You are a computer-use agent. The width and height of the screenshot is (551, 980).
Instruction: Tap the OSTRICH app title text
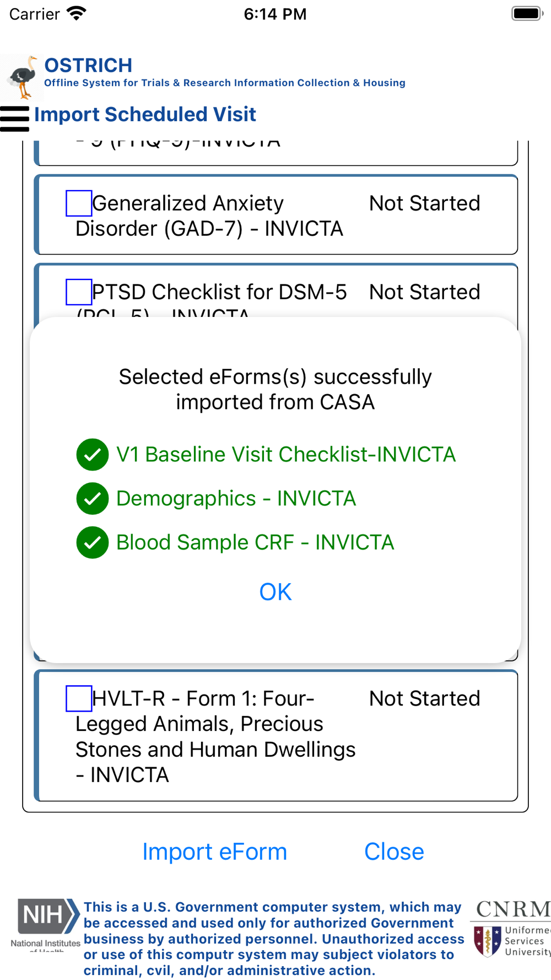click(x=88, y=66)
